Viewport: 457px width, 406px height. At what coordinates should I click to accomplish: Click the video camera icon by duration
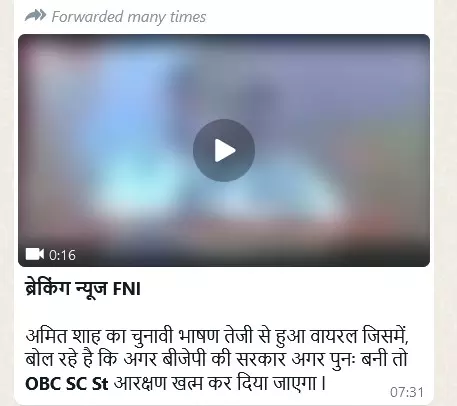(35, 254)
